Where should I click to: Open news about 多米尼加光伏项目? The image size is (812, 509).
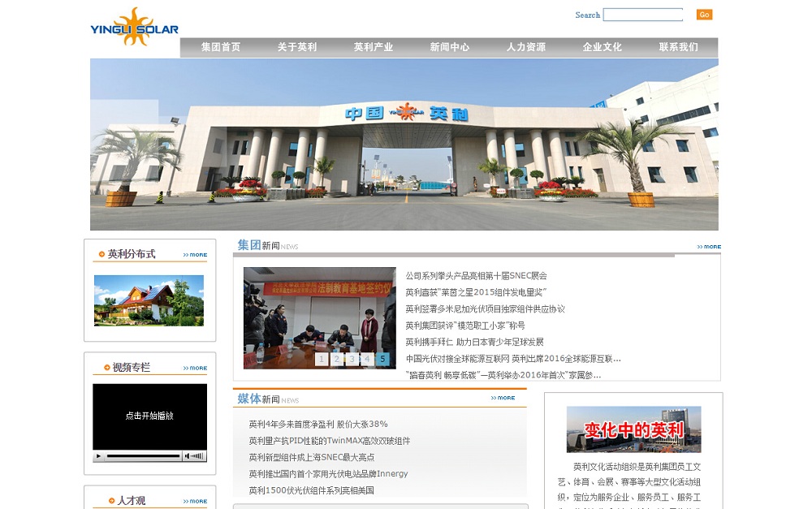tap(485, 309)
